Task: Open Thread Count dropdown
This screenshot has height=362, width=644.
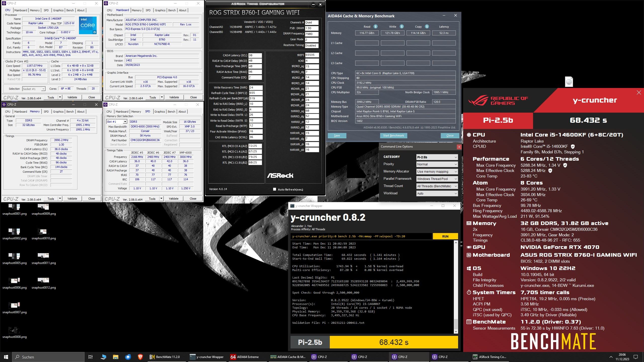Action: 437,186
